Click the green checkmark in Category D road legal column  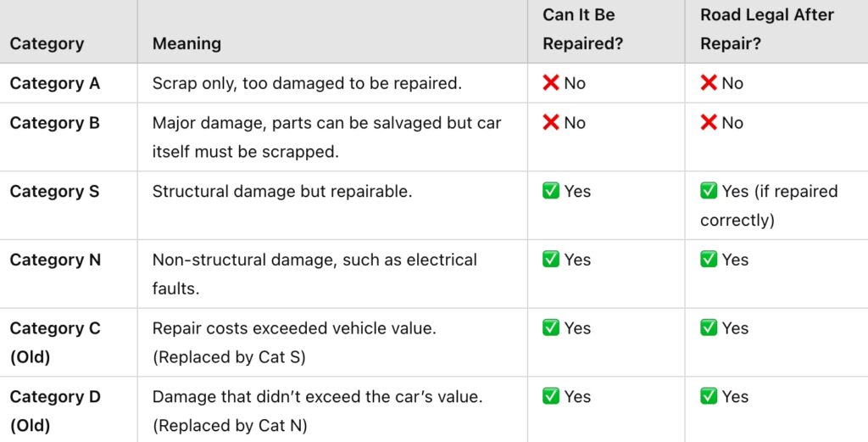[x=709, y=396]
